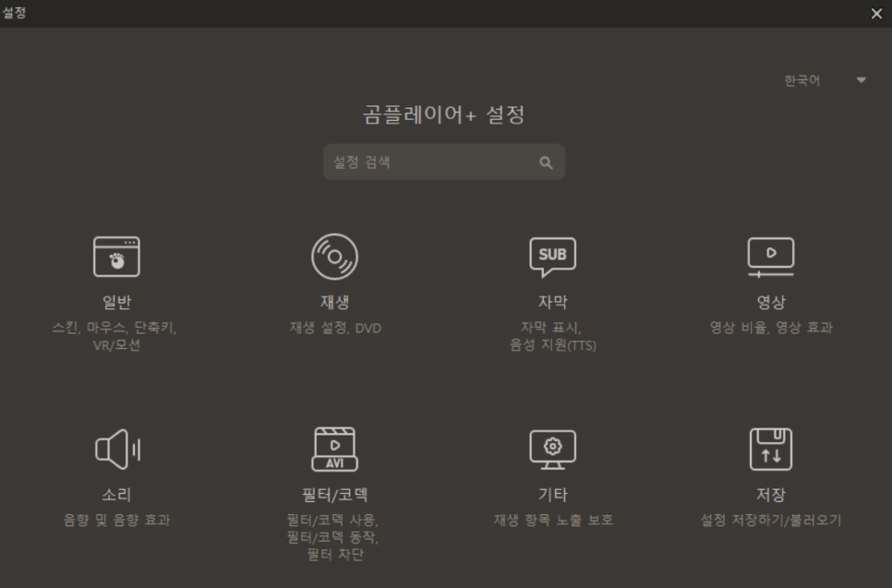The width and height of the screenshot is (892, 588).
Task: Click the 기타 category label
Action: click(552, 495)
